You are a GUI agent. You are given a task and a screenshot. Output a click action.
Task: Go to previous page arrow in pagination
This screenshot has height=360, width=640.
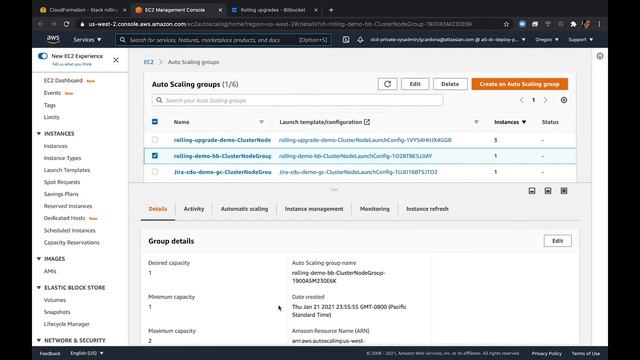pos(521,100)
